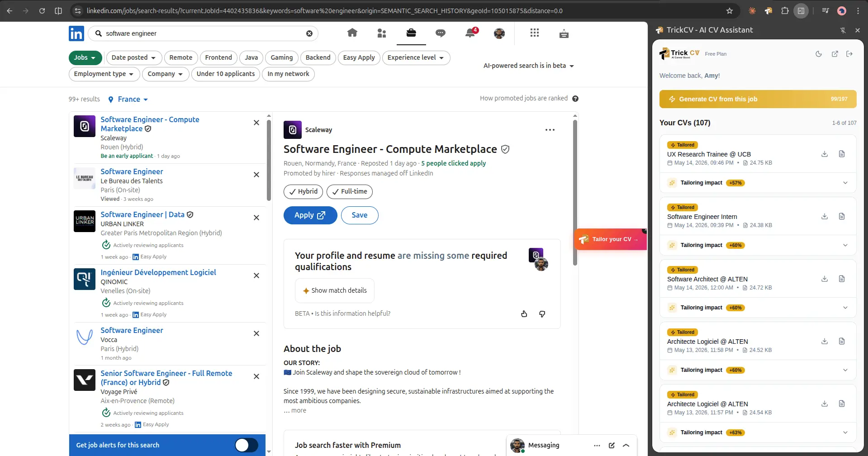Dismiss the Vocca Software Engineer listing

pyautogui.click(x=256, y=333)
